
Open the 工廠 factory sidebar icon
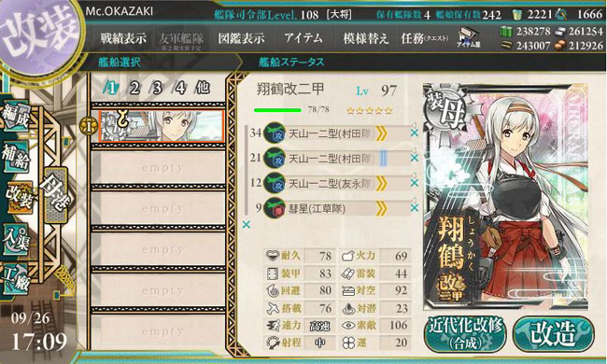click(16, 279)
